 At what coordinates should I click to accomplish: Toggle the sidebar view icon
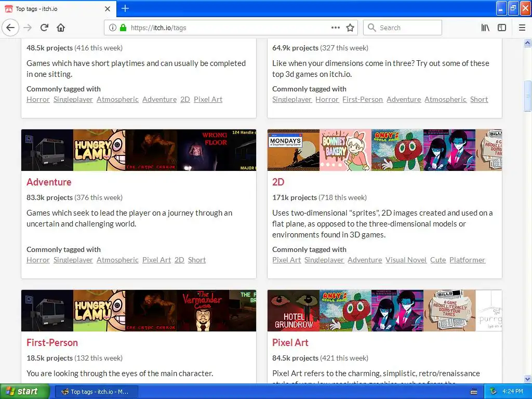502,28
